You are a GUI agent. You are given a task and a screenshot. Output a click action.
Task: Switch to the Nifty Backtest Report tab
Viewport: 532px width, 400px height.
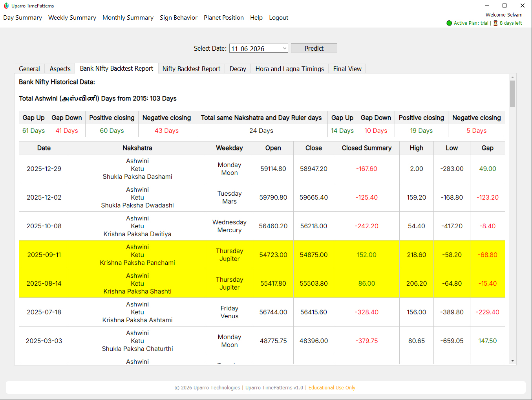click(192, 69)
